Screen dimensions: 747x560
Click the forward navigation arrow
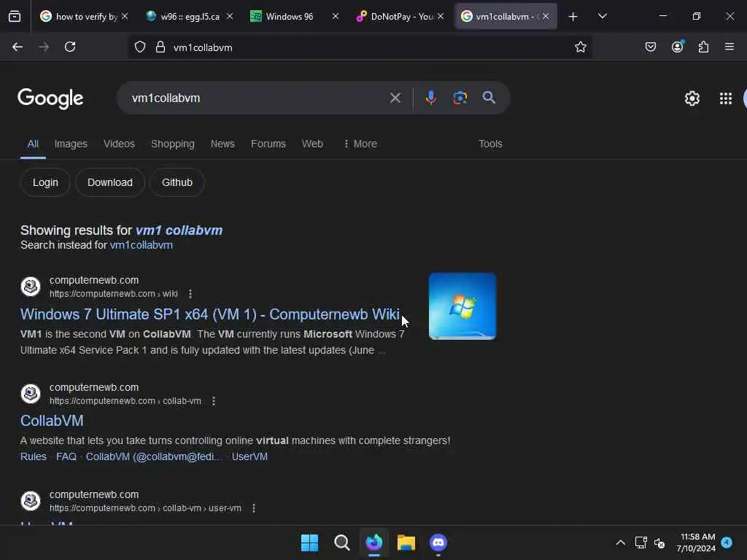pos(44,47)
